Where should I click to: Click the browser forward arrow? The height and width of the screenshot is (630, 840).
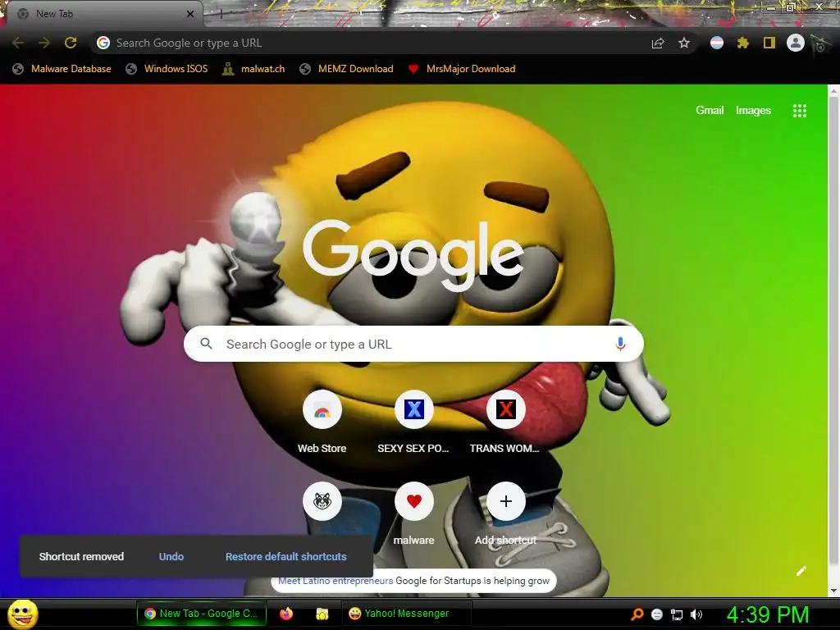click(x=44, y=43)
